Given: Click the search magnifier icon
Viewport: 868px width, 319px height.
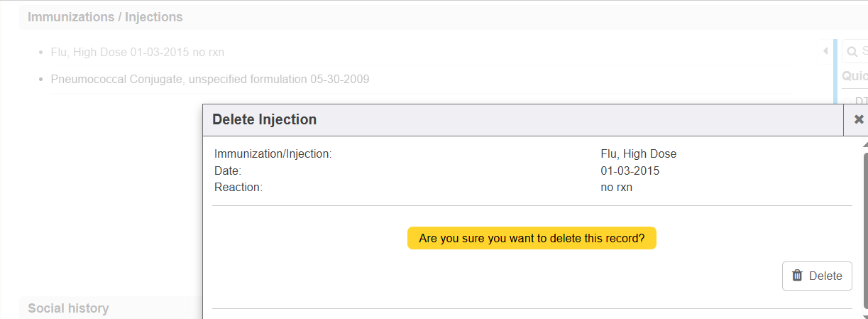Looking at the screenshot, I should [x=852, y=51].
